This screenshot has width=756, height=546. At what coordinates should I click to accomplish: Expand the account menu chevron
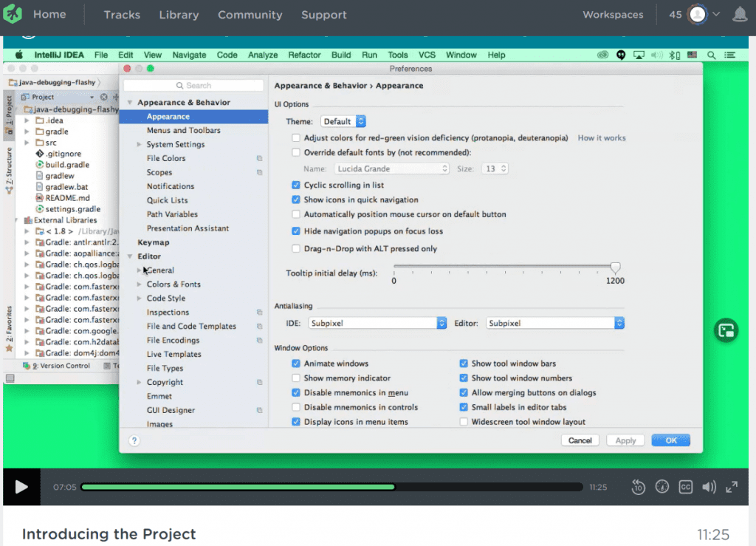tap(716, 15)
